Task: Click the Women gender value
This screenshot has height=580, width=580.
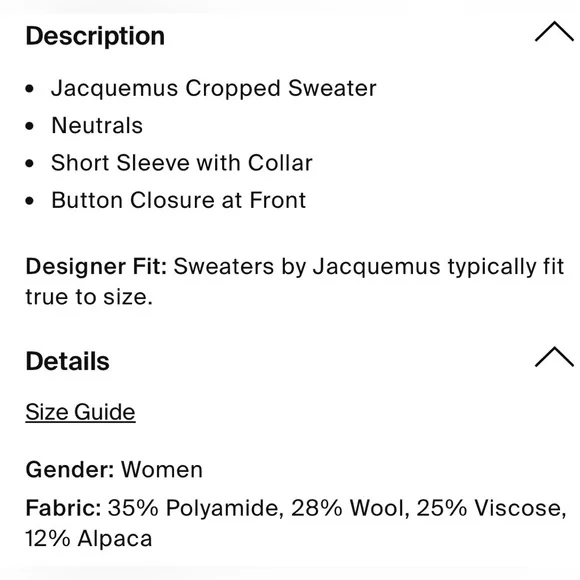Action: [162, 470]
